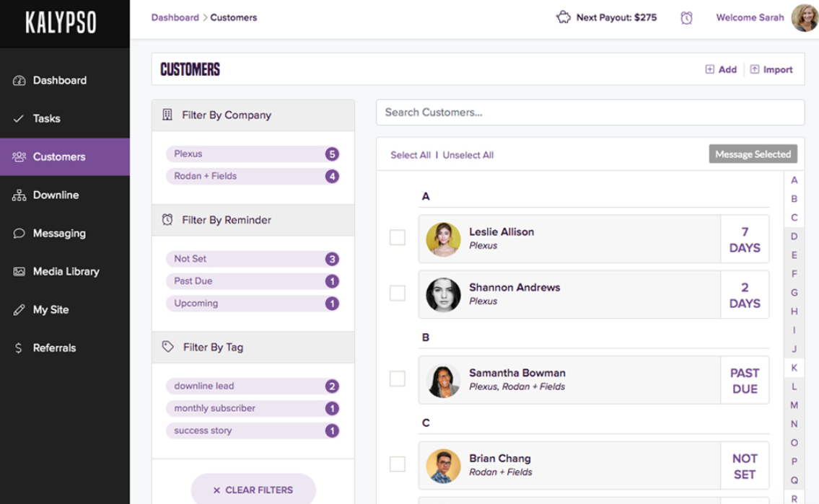The image size is (819, 504).
Task: Open Tasks from the sidebar menu
Action: 47,119
